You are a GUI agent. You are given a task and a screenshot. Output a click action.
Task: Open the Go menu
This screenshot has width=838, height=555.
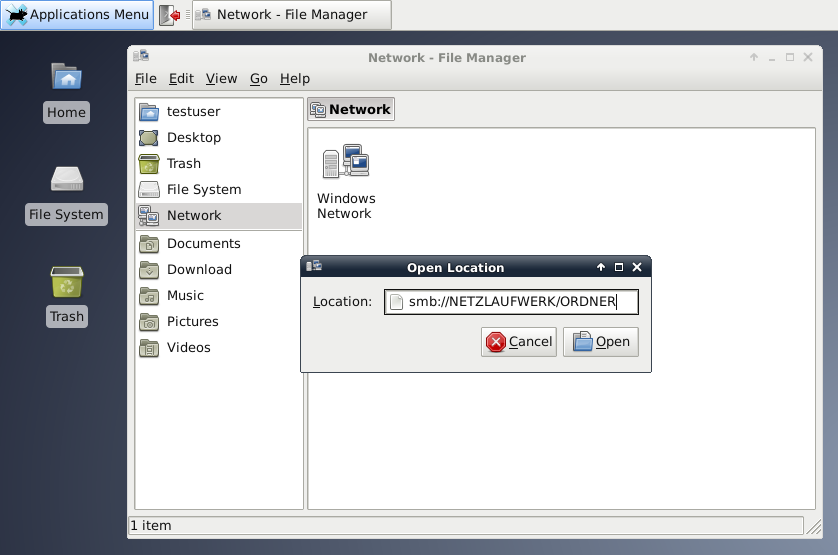[259, 79]
